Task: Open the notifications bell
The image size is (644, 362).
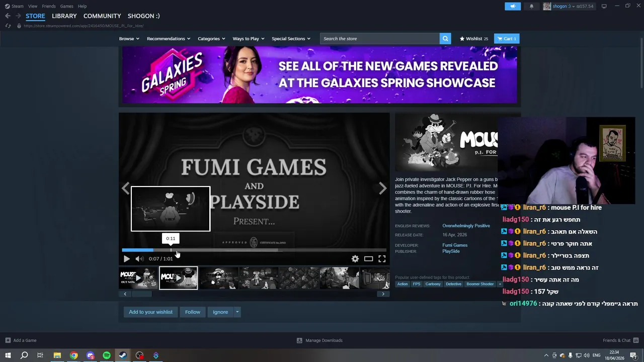Action: click(531, 6)
